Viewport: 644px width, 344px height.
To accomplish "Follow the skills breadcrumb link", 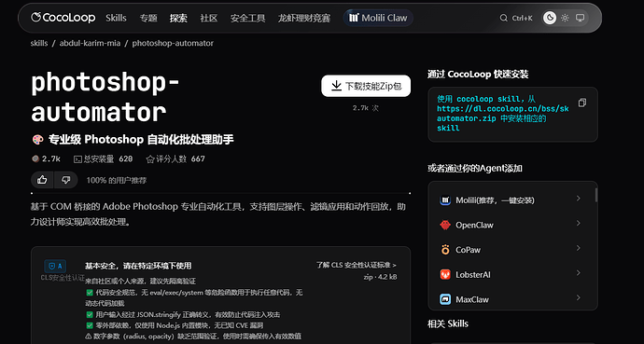I will point(39,43).
